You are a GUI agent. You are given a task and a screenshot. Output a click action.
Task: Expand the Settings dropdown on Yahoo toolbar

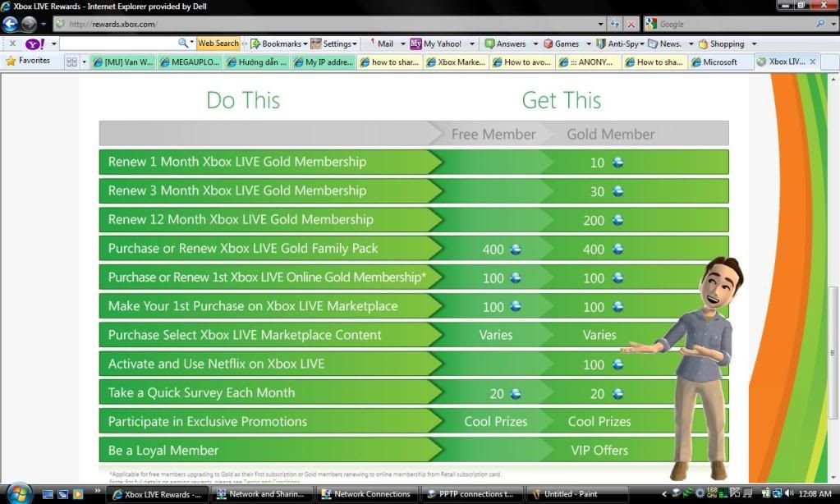coord(355,44)
